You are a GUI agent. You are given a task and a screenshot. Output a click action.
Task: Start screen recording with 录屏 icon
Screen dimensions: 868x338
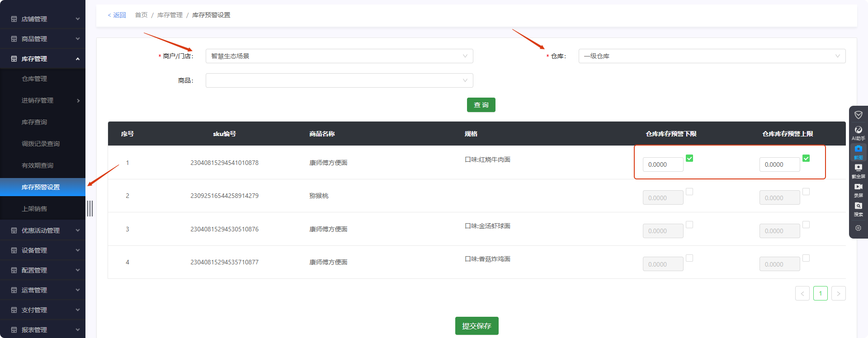(x=858, y=187)
